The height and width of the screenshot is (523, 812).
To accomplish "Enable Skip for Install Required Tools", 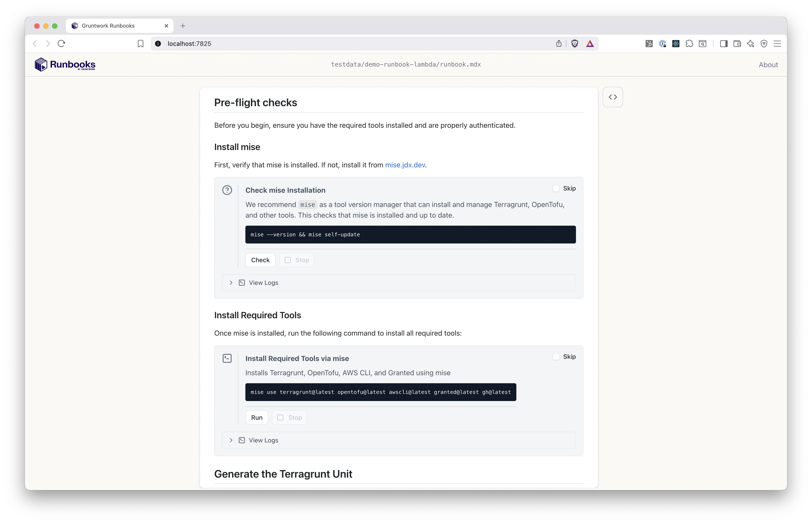I will point(556,357).
